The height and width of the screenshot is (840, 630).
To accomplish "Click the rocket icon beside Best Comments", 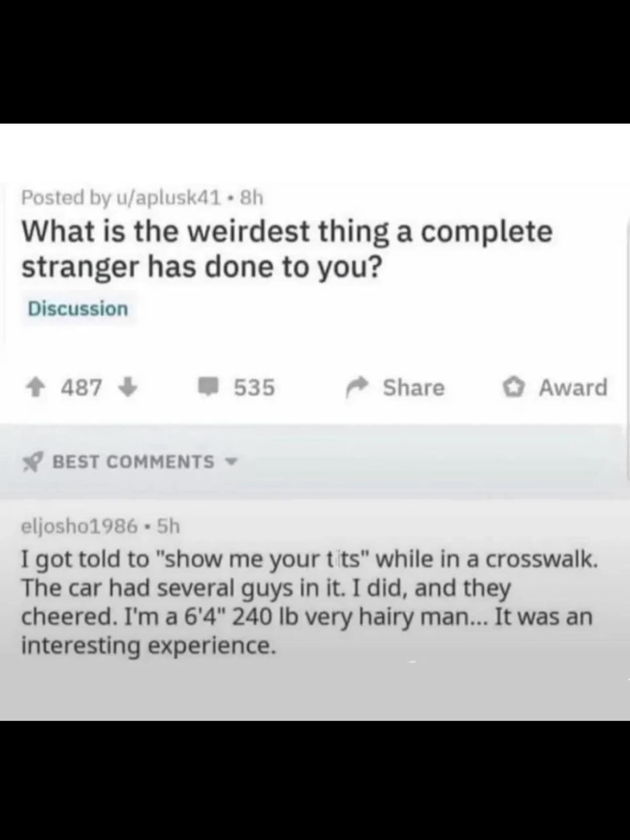I will tap(33, 462).
